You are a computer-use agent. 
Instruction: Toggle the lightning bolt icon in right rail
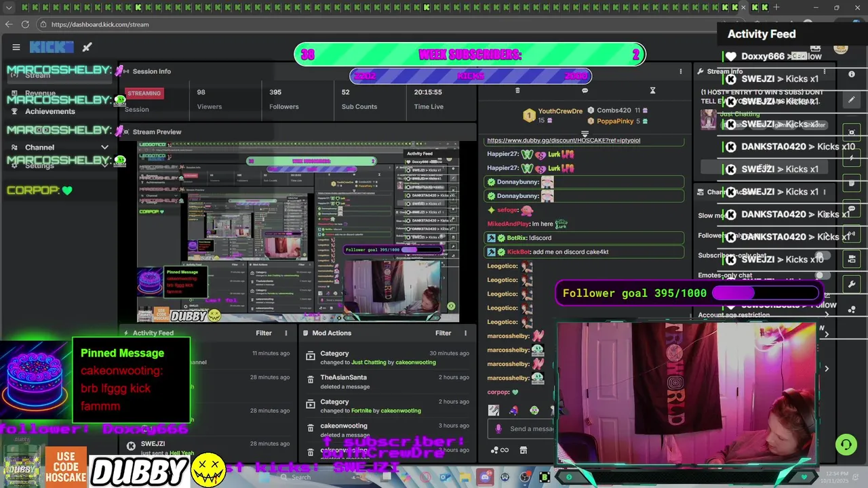click(852, 157)
